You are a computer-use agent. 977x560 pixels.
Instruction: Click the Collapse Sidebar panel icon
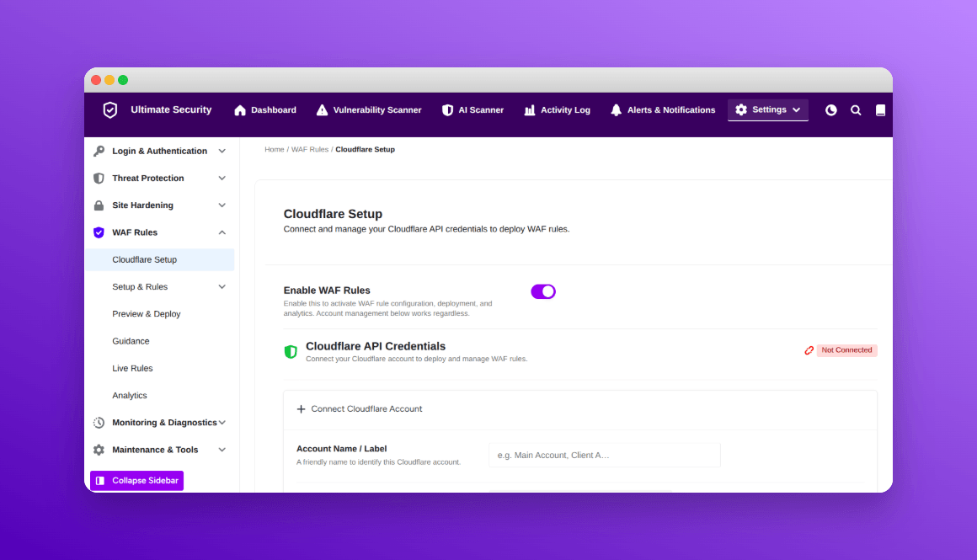pyautogui.click(x=100, y=481)
